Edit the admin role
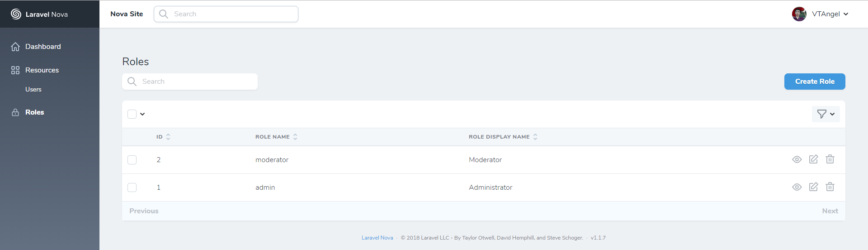The height and width of the screenshot is (250, 868). click(x=813, y=187)
